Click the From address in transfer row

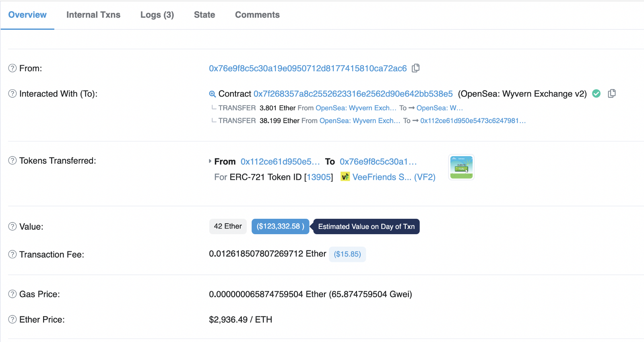pos(280,161)
